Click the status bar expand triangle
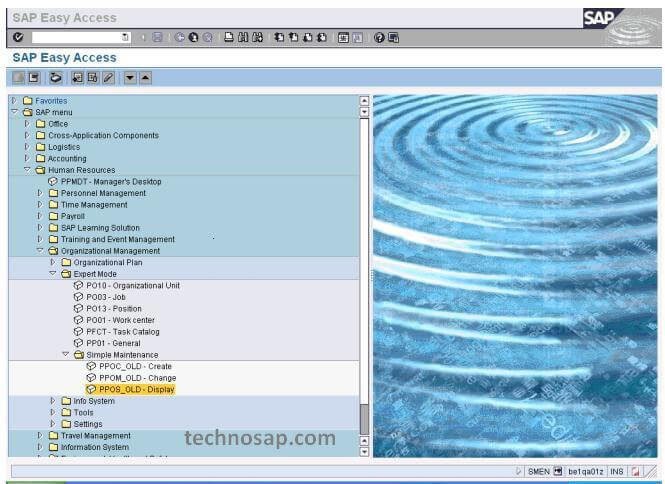This screenshot has width=665, height=484. tap(518, 471)
